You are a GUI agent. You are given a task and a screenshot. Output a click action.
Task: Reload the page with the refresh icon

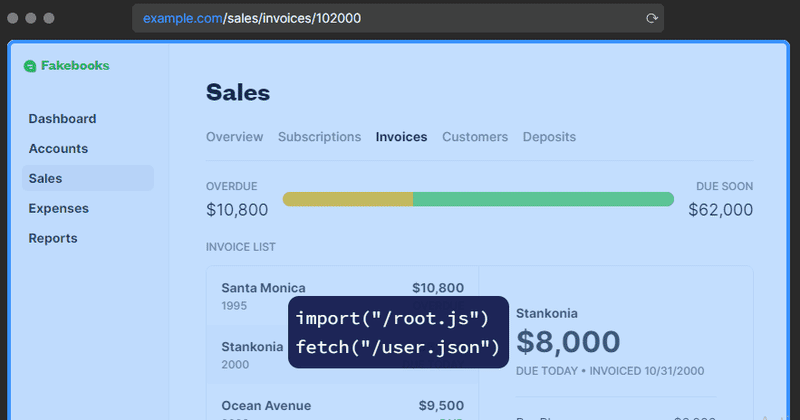652,18
